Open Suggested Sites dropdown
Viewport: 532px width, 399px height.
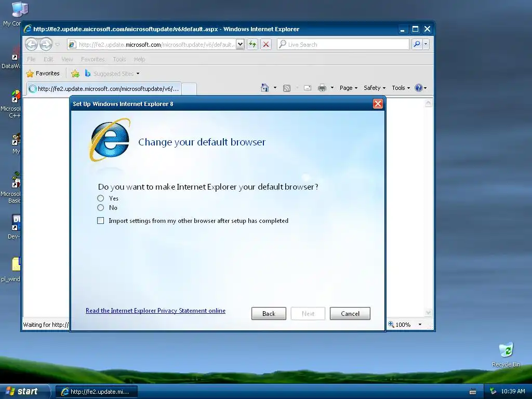(x=112, y=73)
